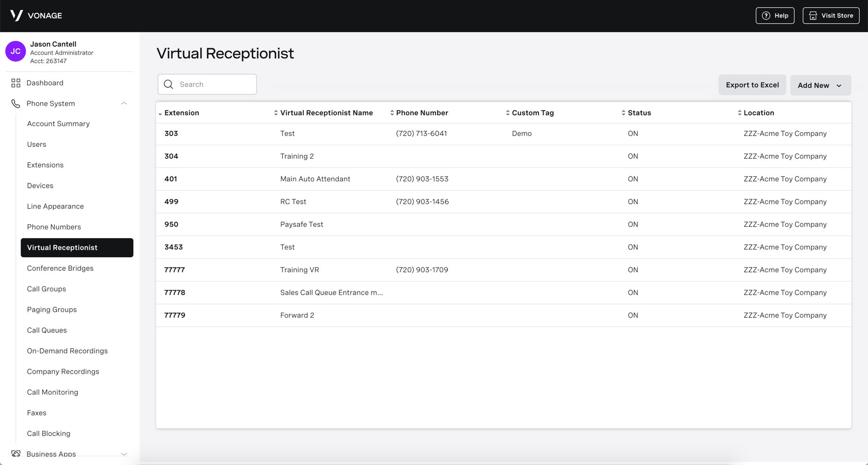This screenshot has height=465, width=868.
Task: Focus the Search input field
Action: tap(207, 84)
